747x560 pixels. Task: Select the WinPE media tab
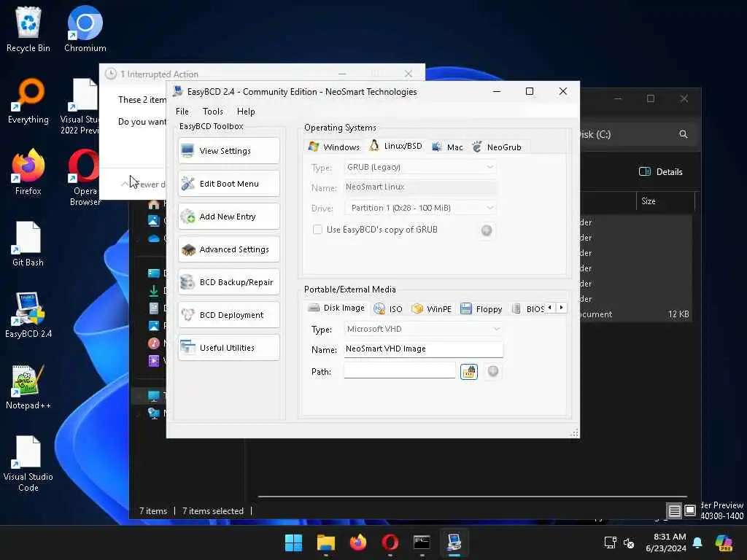pos(432,309)
